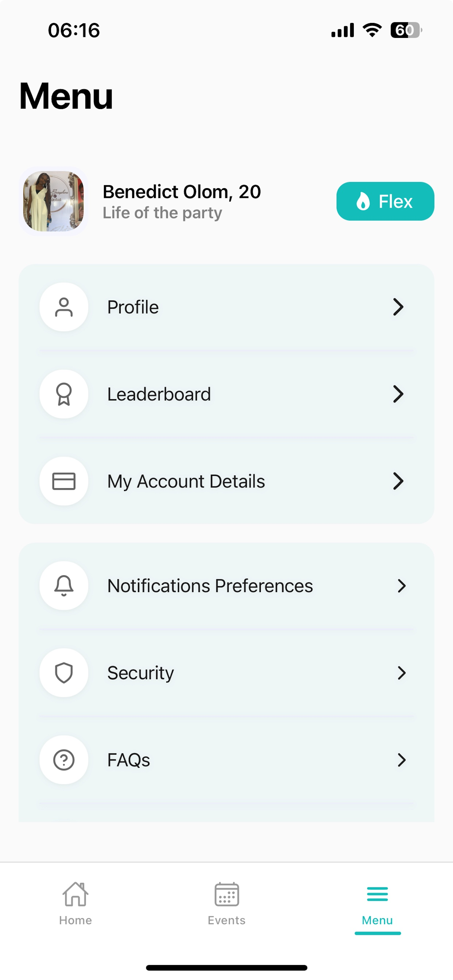This screenshot has height=980, width=453.
Task: Tap the credit card icon for account details
Action: 64,481
